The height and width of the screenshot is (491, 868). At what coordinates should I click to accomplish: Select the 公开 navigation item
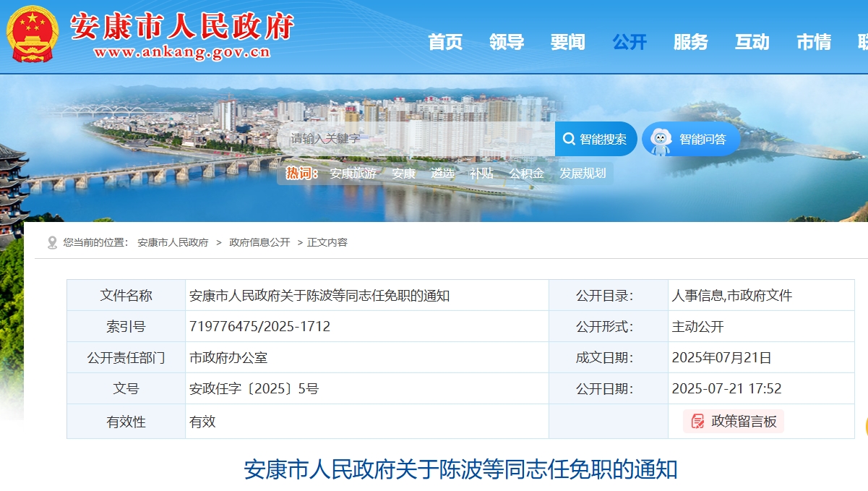(x=629, y=43)
